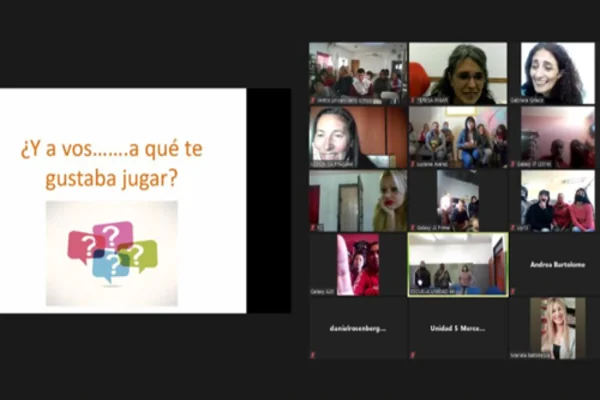Select the highlighted ESCUELA UNIDAD video tile
This screenshot has height=400, width=600.
(458, 264)
